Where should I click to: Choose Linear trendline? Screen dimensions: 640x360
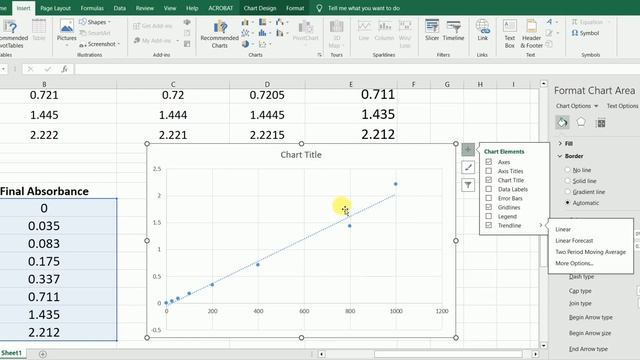click(563, 229)
